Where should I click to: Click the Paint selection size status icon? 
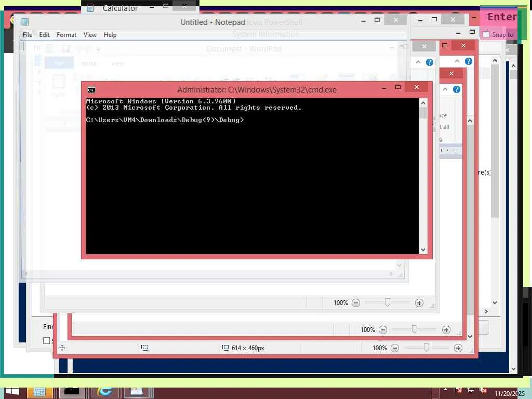coord(144,348)
